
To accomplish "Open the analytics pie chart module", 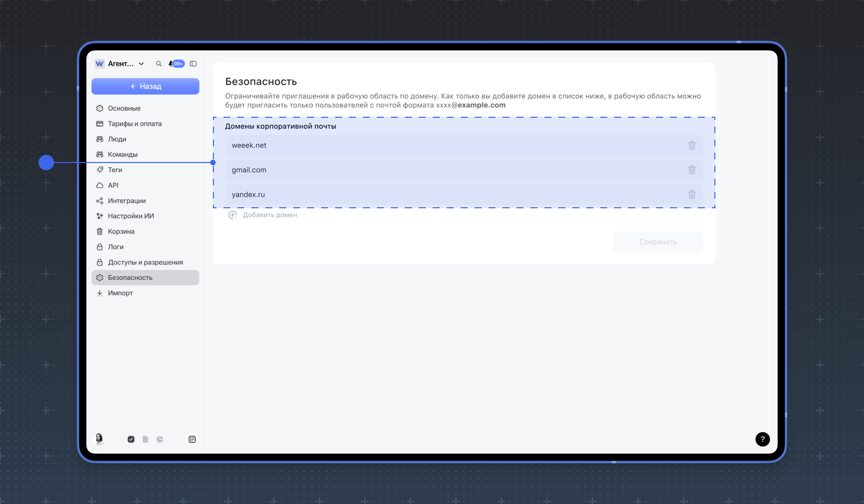I will [x=160, y=439].
